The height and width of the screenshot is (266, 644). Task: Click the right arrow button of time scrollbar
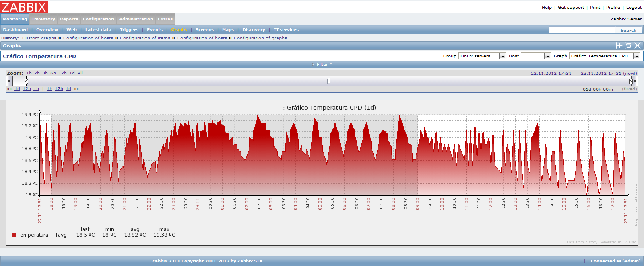pyautogui.click(x=635, y=81)
